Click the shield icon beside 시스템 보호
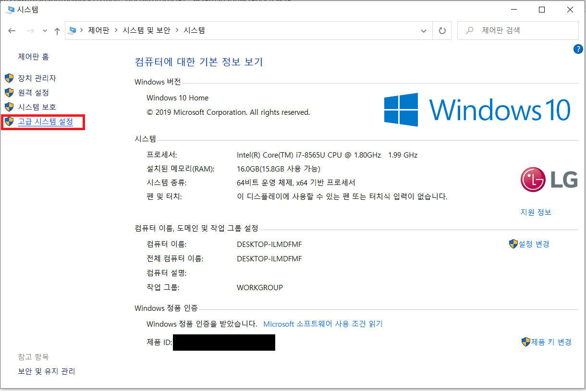Viewport: 586px width, 392px height. coord(9,107)
